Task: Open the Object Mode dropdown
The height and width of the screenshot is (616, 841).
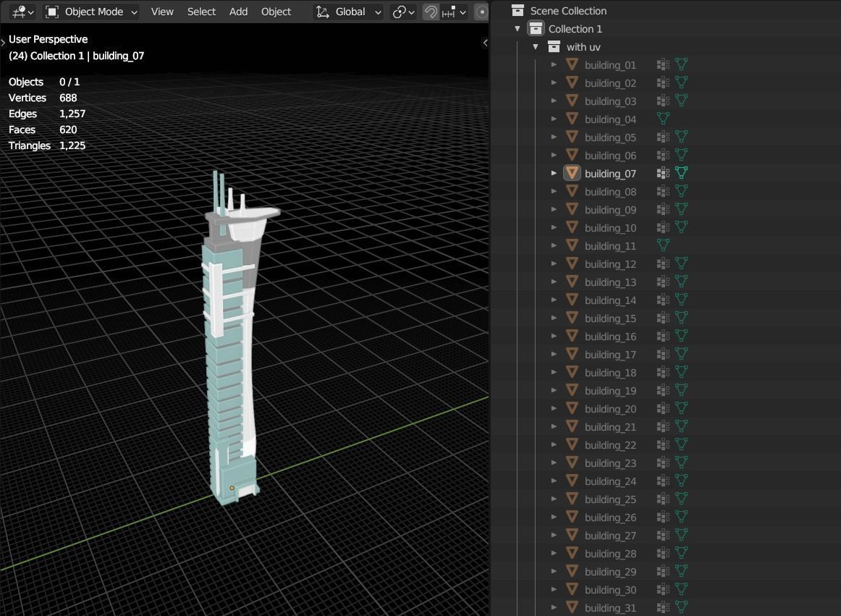Action: [x=90, y=12]
